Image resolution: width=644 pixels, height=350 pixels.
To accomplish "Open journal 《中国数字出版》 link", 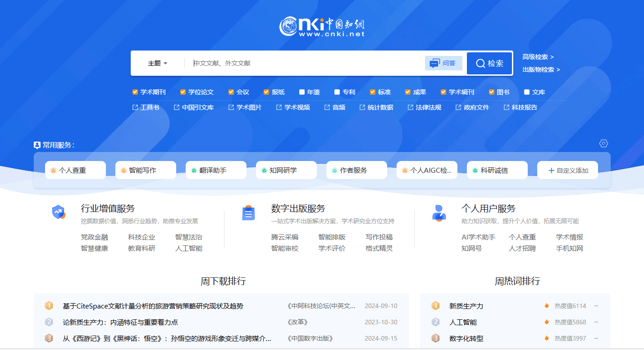I will [x=310, y=338].
